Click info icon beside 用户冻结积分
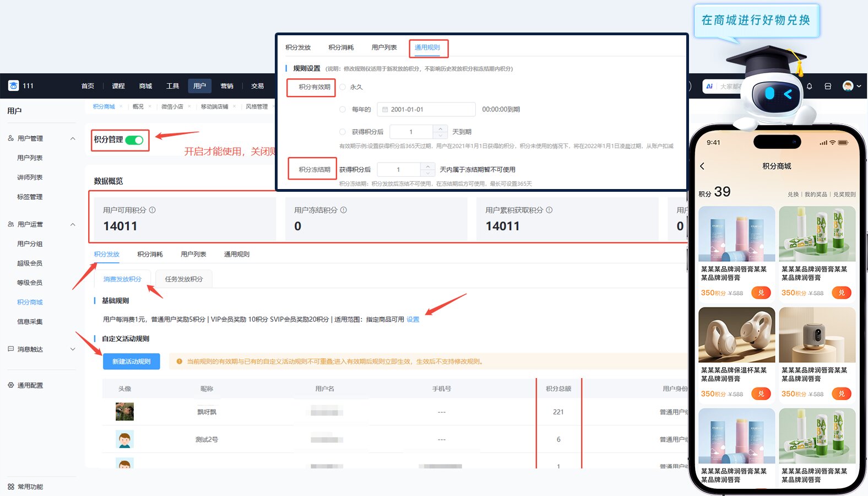868x496 pixels. (x=344, y=210)
